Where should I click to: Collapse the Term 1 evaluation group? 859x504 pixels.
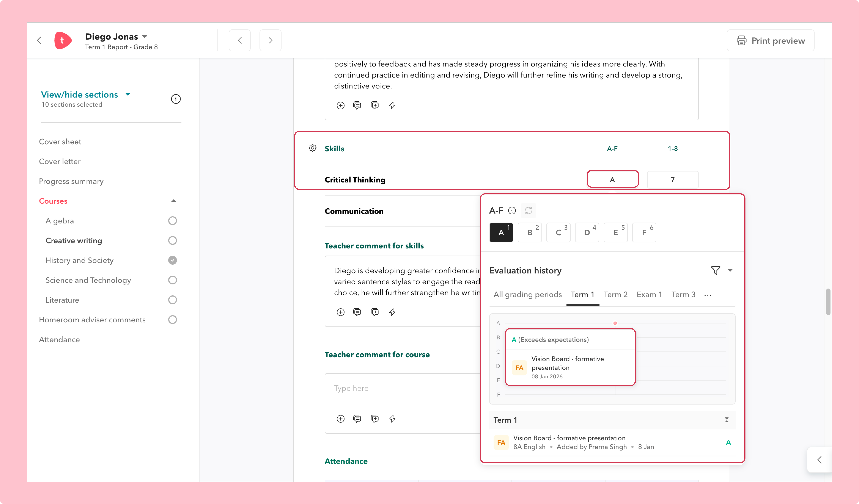pyautogui.click(x=727, y=420)
